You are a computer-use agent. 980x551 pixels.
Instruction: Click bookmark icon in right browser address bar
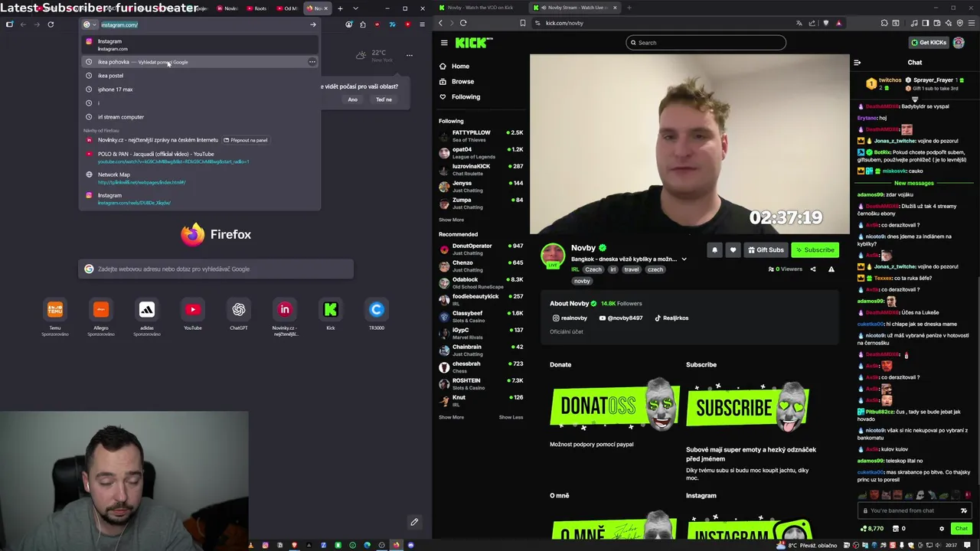pos(523,23)
